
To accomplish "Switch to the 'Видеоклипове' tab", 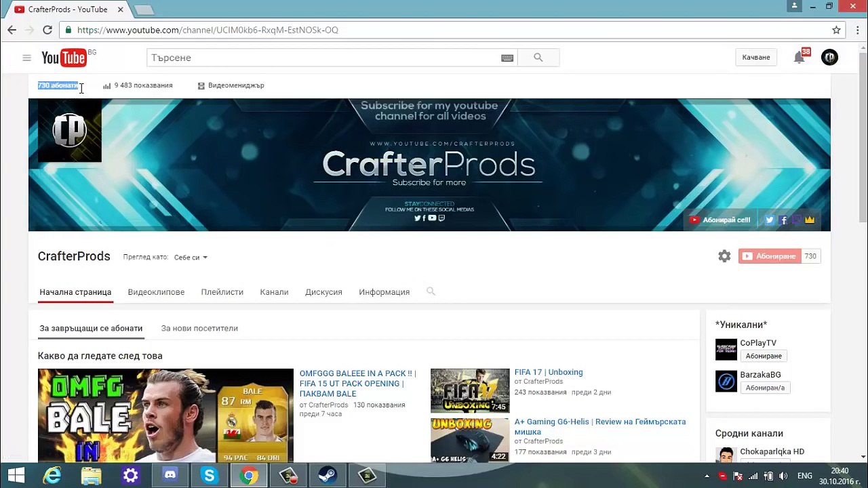I will [156, 292].
